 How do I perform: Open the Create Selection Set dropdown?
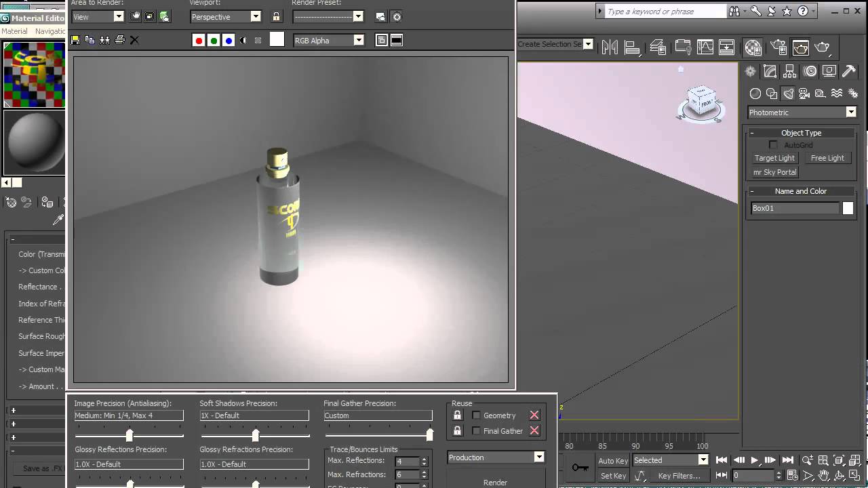pyautogui.click(x=555, y=44)
